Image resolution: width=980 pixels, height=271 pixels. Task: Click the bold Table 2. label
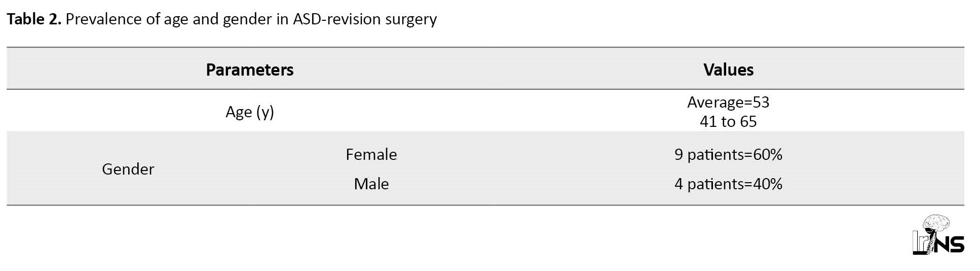tap(34, 19)
